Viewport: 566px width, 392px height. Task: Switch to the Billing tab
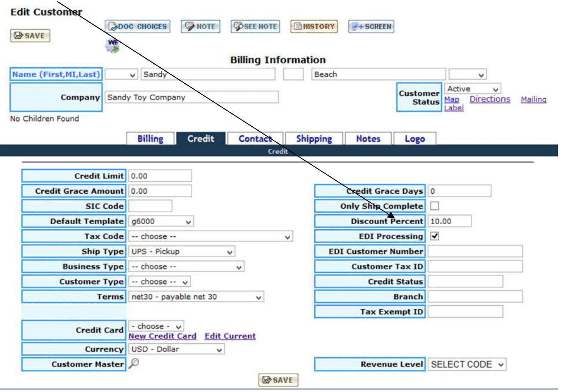(x=150, y=139)
